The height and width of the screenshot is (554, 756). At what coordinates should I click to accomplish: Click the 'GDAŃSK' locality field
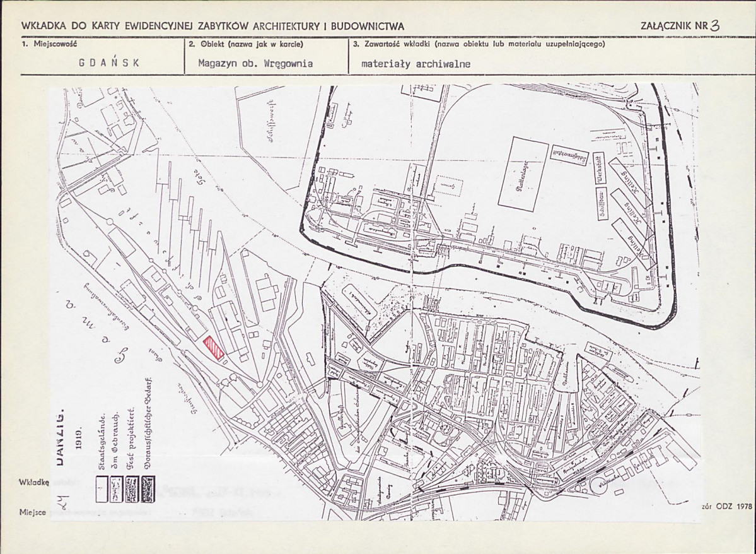pyautogui.click(x=110, y=63)
